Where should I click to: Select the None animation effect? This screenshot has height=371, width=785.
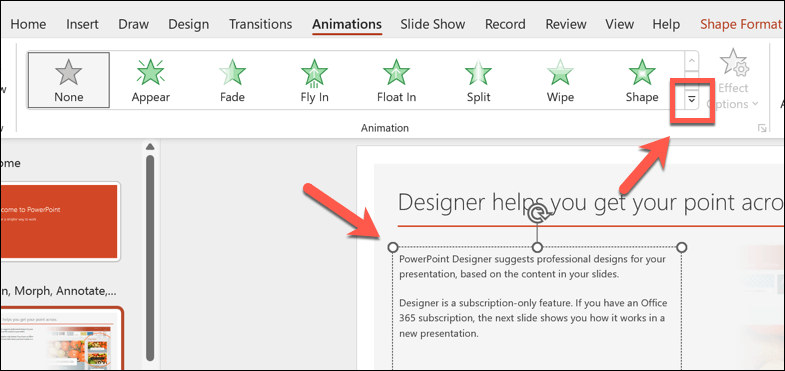pos(69,80)
